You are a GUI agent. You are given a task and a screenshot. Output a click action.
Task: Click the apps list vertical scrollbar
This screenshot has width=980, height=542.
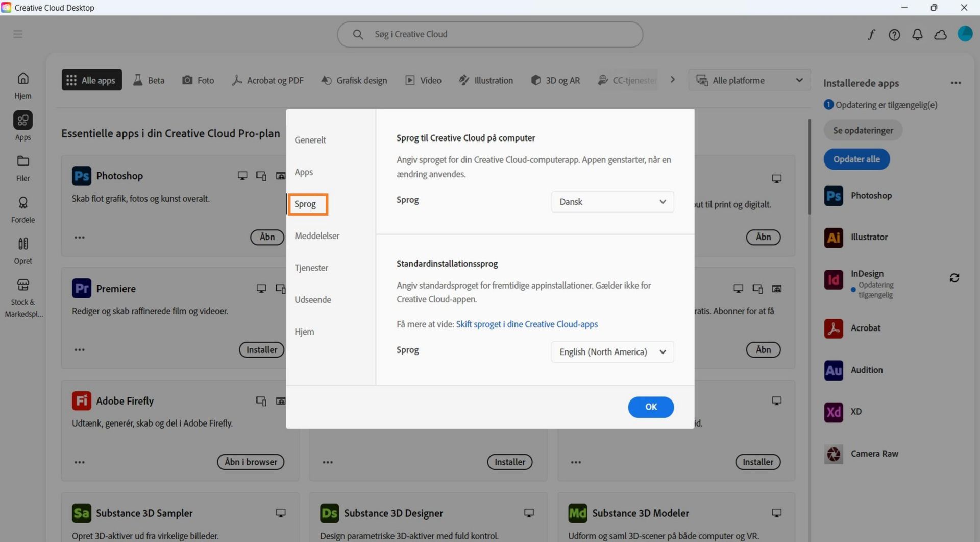coord(809,168)
